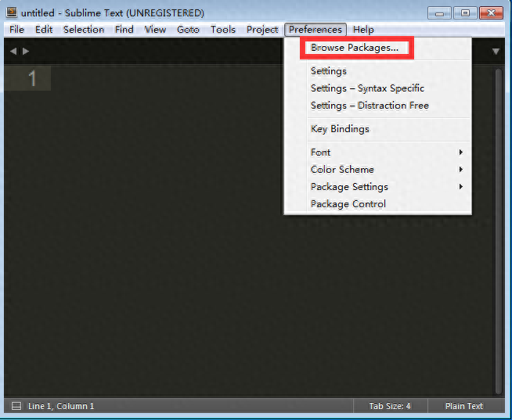This screenshot has width=512, height=420.
Task: Close the Sublime Text window
Action: coord(491,13)
